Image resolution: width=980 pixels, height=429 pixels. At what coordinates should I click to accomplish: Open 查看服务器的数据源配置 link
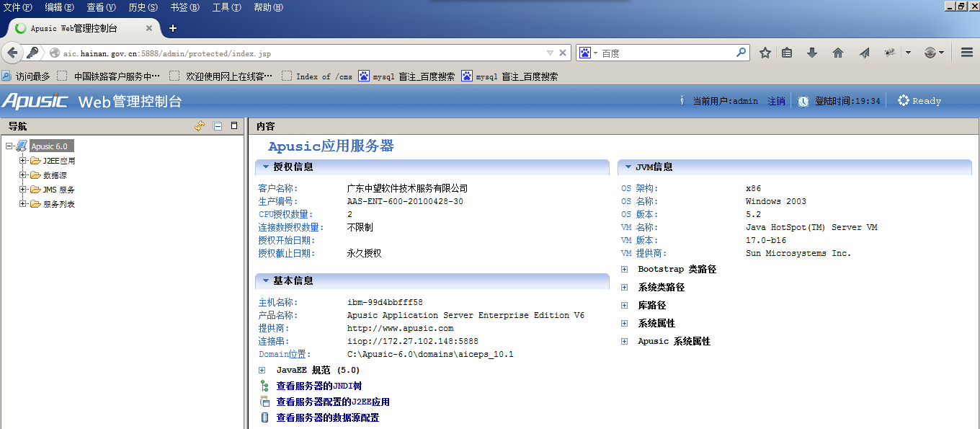328,417
